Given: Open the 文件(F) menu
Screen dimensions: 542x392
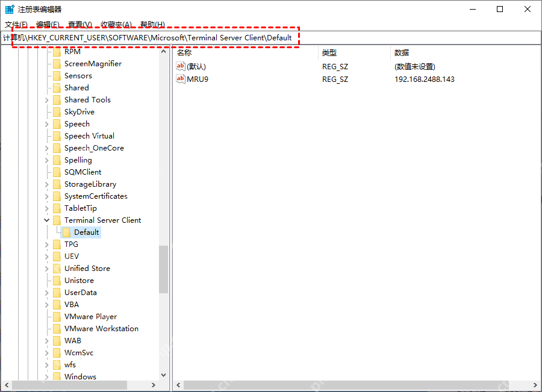Looking at the screenshot, I should (16, 24).
